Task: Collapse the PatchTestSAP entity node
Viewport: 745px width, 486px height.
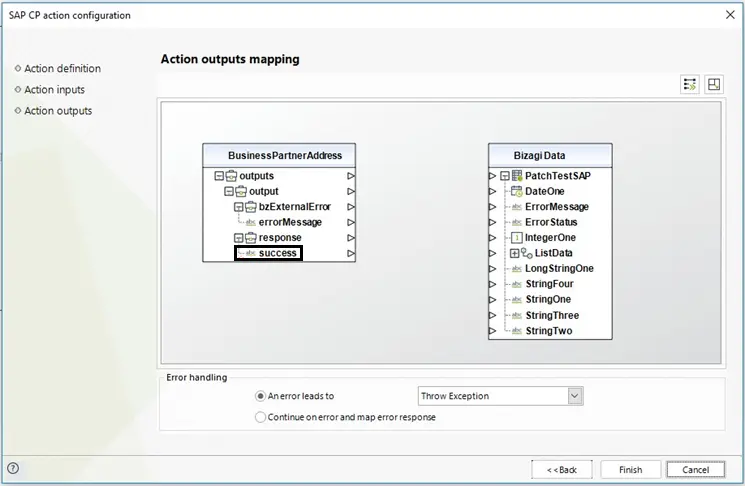Action: [505, 176]
